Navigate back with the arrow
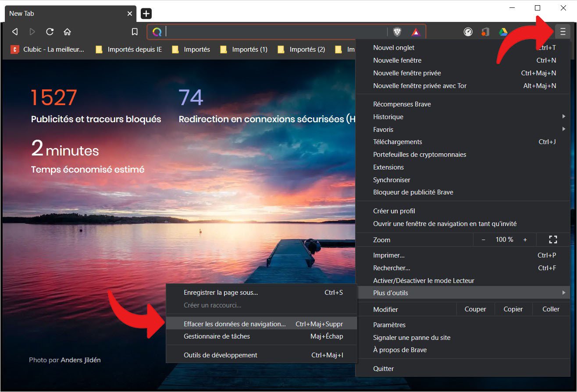The height and width of the screenshot is (392, 577). [14, 32]
